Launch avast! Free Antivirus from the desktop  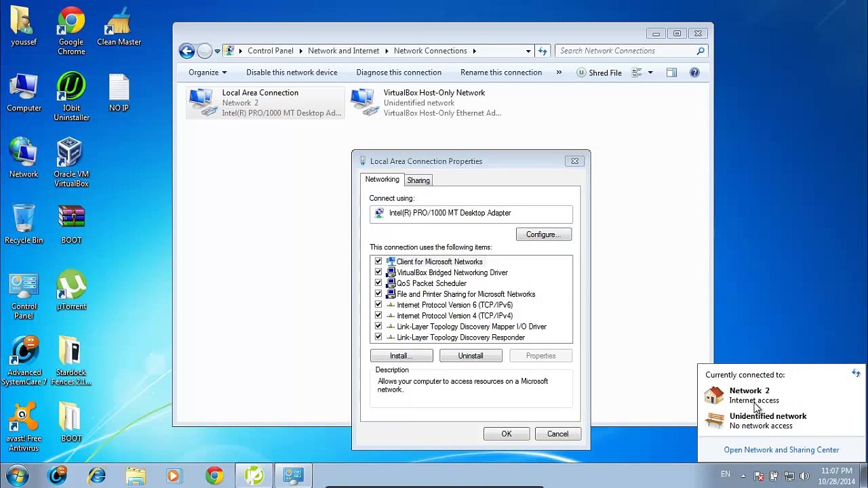click(24, 428)
